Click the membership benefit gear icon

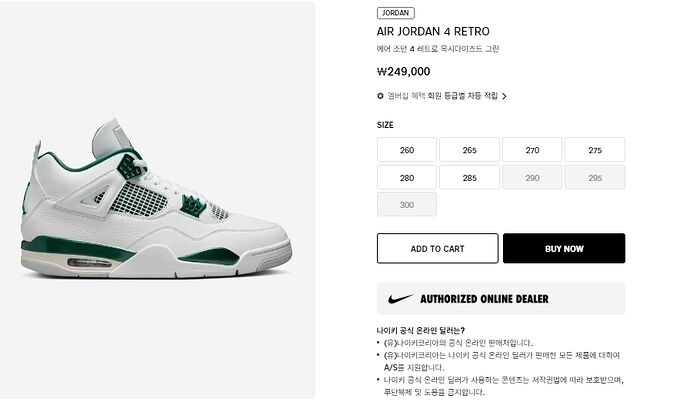[380, 96]
